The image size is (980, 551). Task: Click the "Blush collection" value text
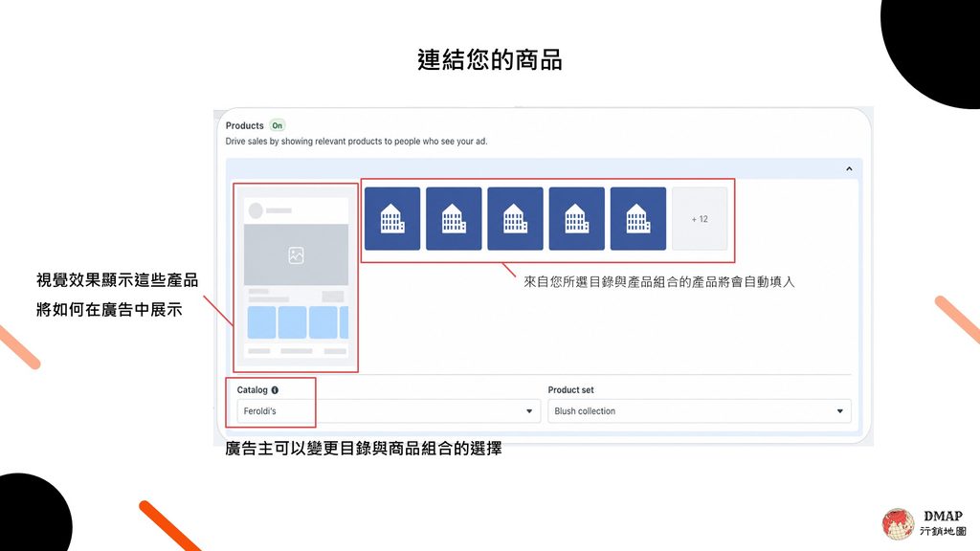point(585,411)
